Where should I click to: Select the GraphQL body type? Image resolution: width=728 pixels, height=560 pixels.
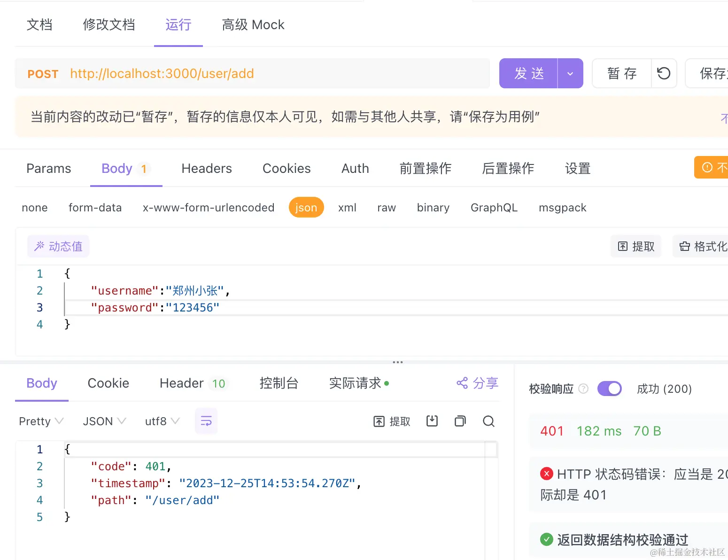pos(494,208)
